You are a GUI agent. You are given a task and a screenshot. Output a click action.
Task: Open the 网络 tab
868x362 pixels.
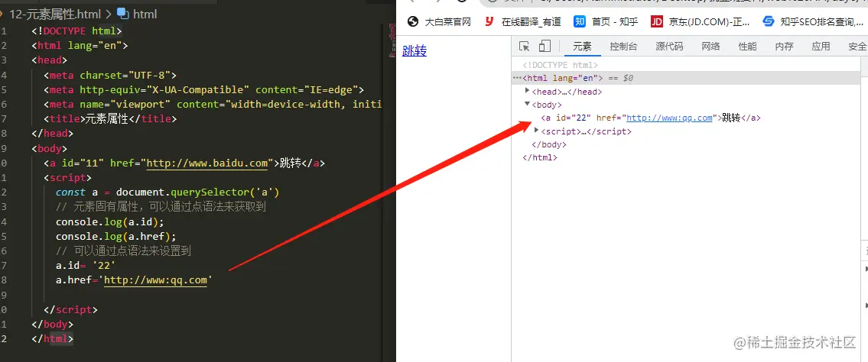pyautogui.click(x=710, y=47)
